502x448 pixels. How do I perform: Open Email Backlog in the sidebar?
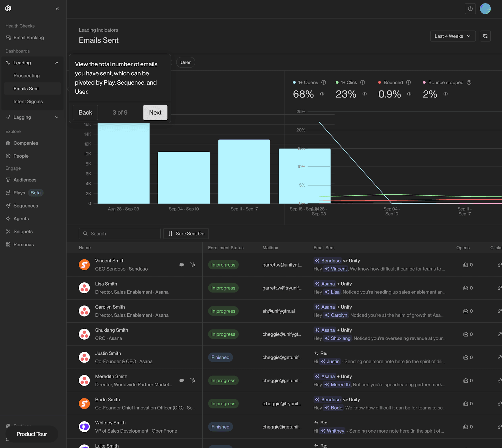(x=29, y=38)
